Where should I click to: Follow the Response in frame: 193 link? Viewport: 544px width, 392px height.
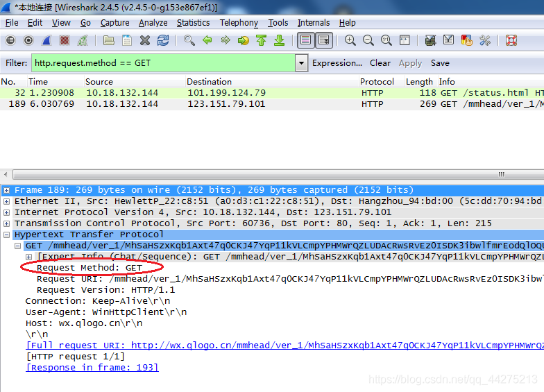pos(92,368)
